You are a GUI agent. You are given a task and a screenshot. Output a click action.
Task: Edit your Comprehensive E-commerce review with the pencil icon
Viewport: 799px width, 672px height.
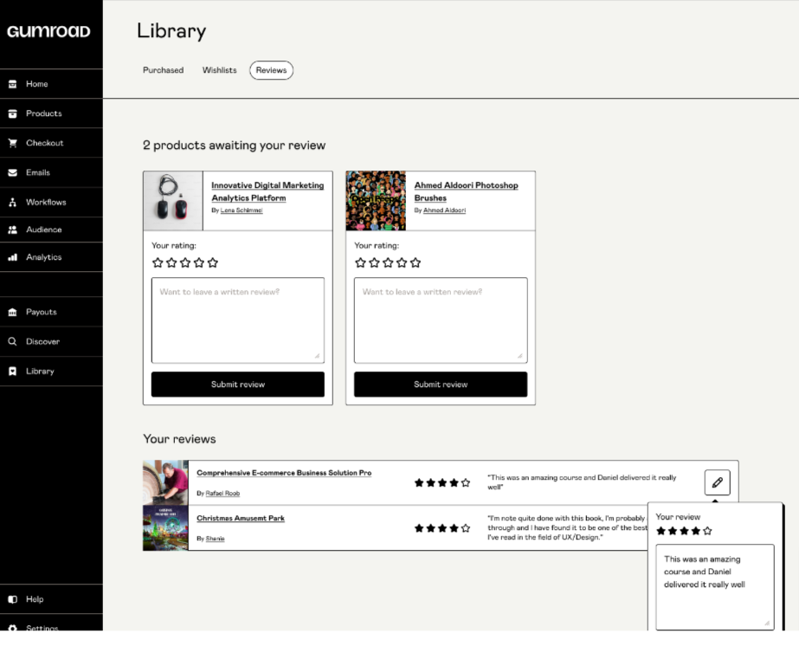coord(716,482)
